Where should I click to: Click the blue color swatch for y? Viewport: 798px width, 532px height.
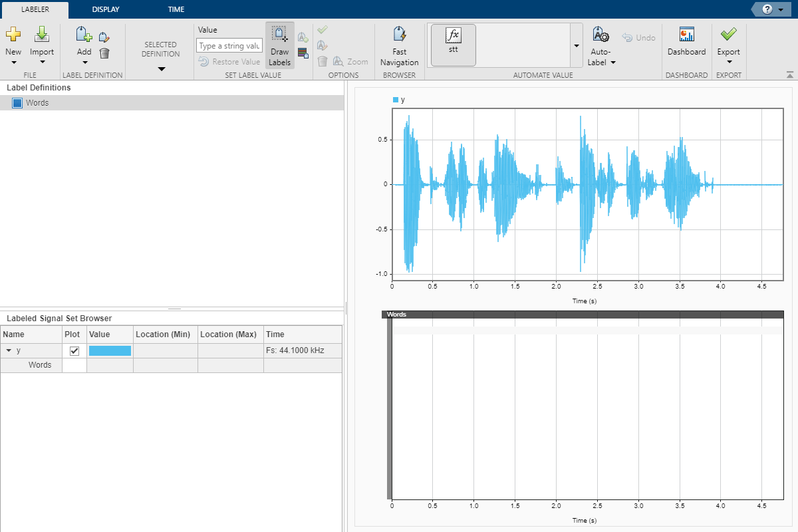(x=110, y=351)
